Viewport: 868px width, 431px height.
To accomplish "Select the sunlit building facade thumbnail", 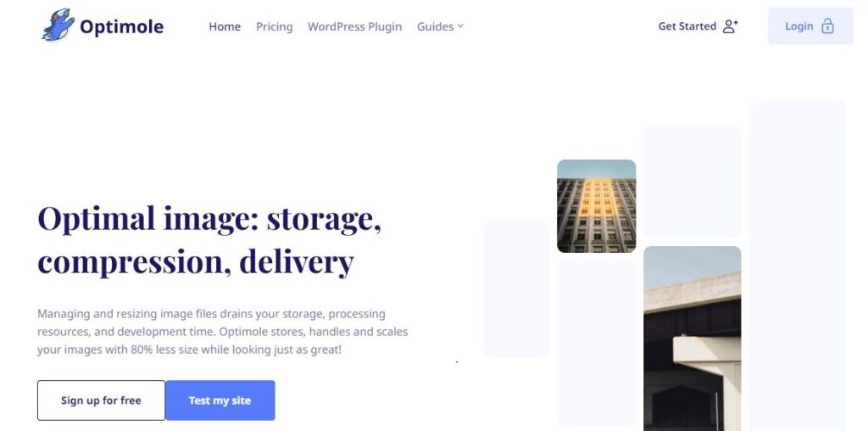I will tap(596, 206).
